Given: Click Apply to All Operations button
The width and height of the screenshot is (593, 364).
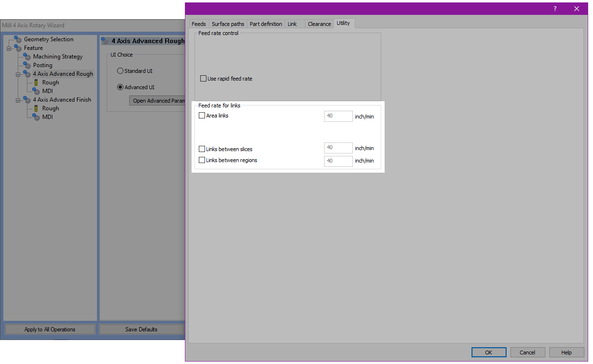Looking at the screenshot, I should click(50, 329).
